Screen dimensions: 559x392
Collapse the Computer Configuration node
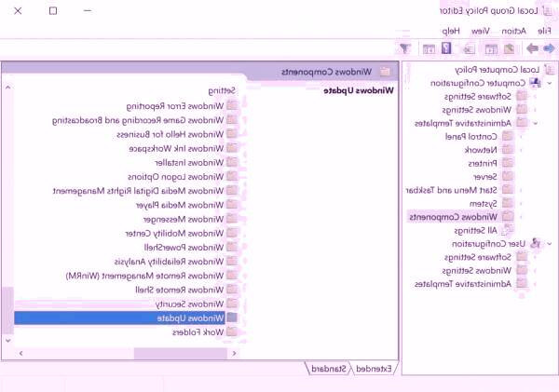[x=550, y=83]
